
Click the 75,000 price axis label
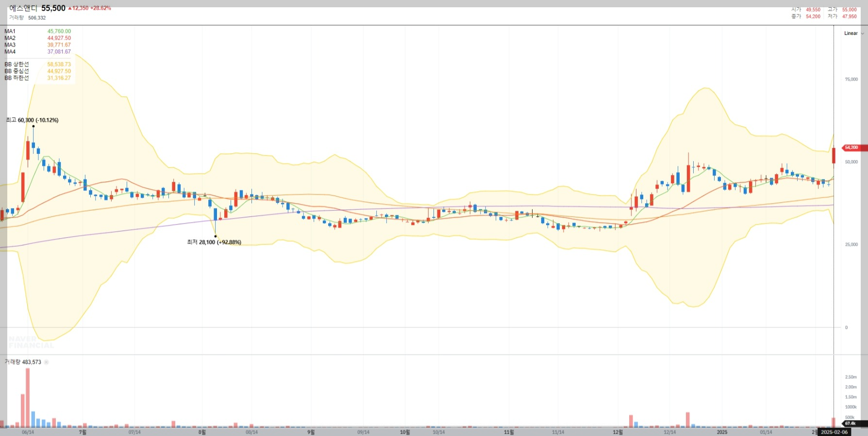pos(851,80)
